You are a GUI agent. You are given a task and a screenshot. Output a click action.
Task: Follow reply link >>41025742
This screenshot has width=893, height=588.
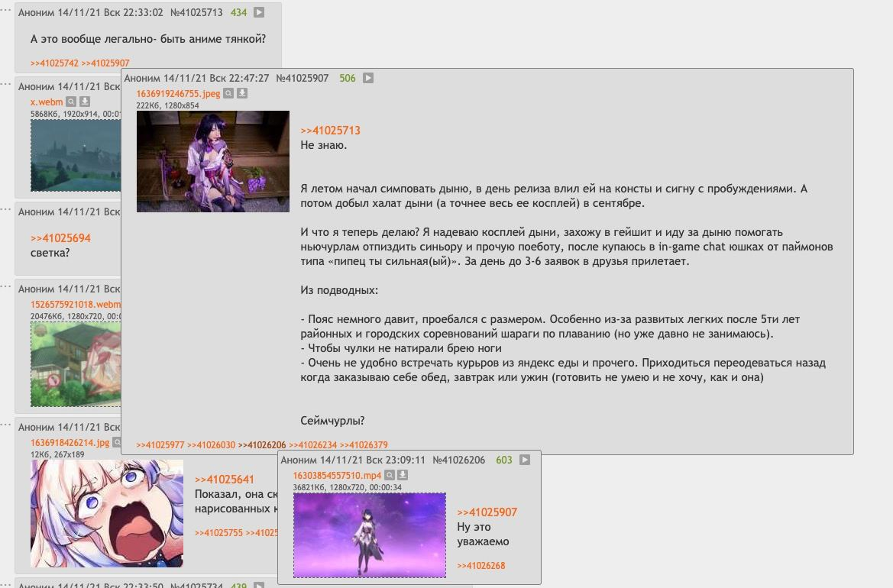point(55,63)
